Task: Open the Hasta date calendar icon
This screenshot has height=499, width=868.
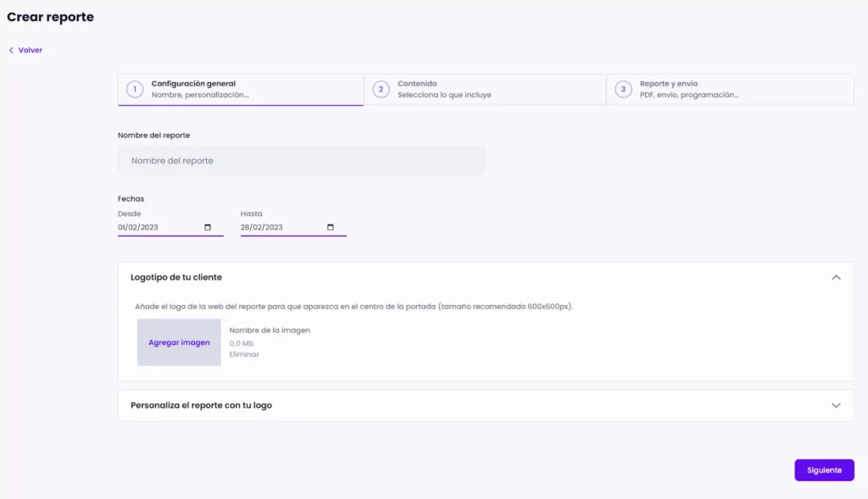Action: (x=331, y=227)
